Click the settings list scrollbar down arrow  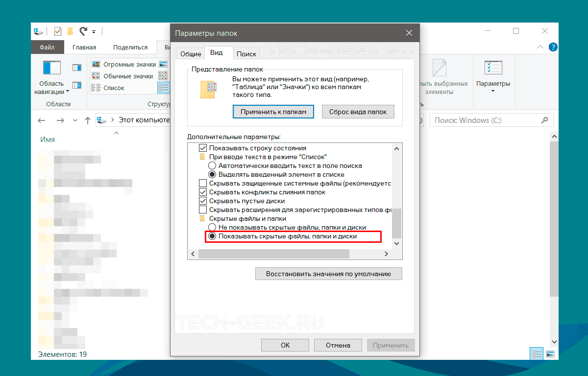pos(396,243)
